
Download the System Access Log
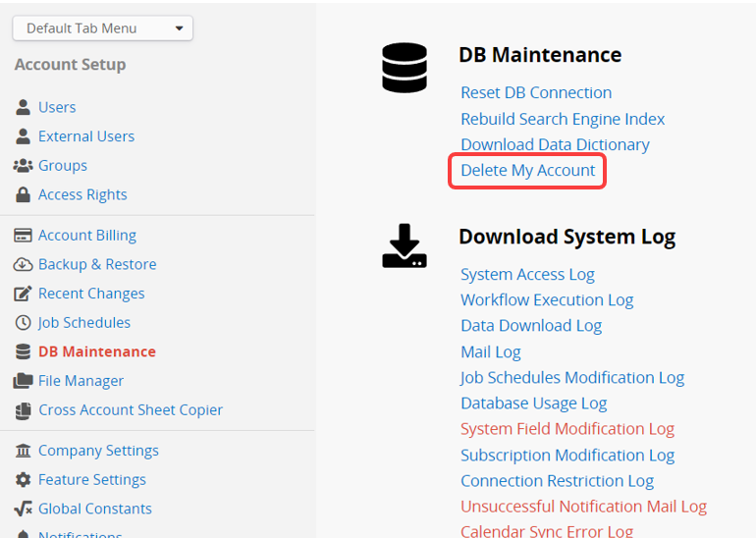[x=527, y=275]
